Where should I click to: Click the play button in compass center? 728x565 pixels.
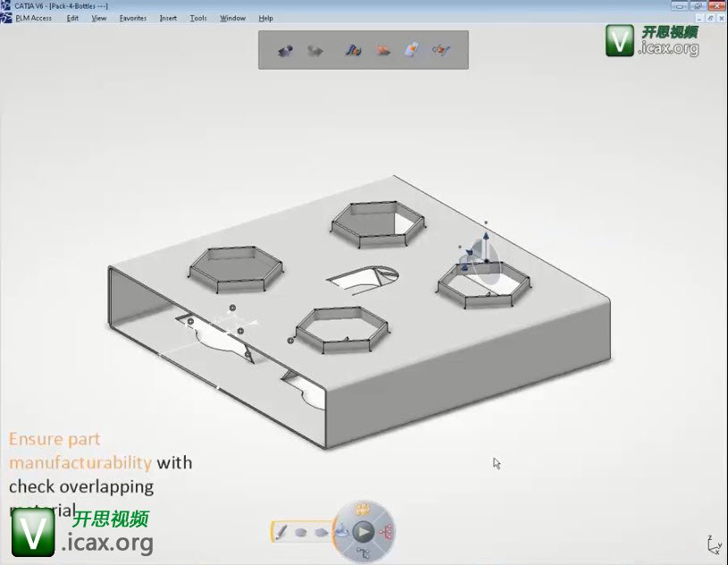(364, 532)
